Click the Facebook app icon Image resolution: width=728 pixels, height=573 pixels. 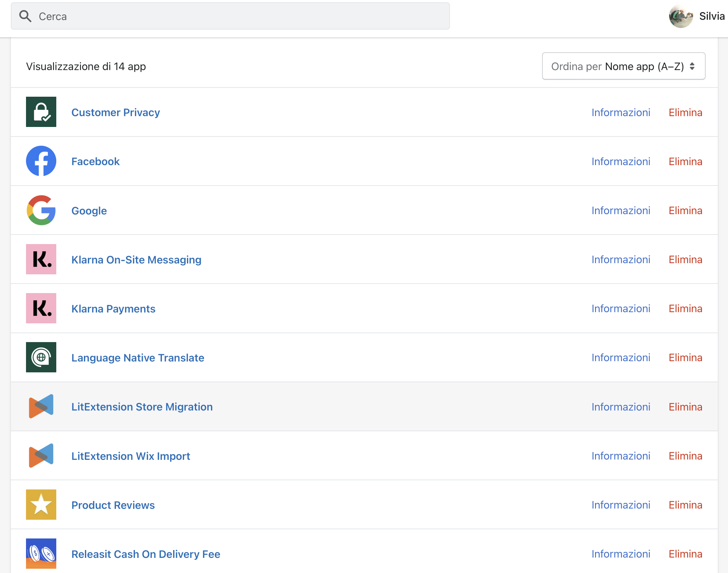point(41,161)
